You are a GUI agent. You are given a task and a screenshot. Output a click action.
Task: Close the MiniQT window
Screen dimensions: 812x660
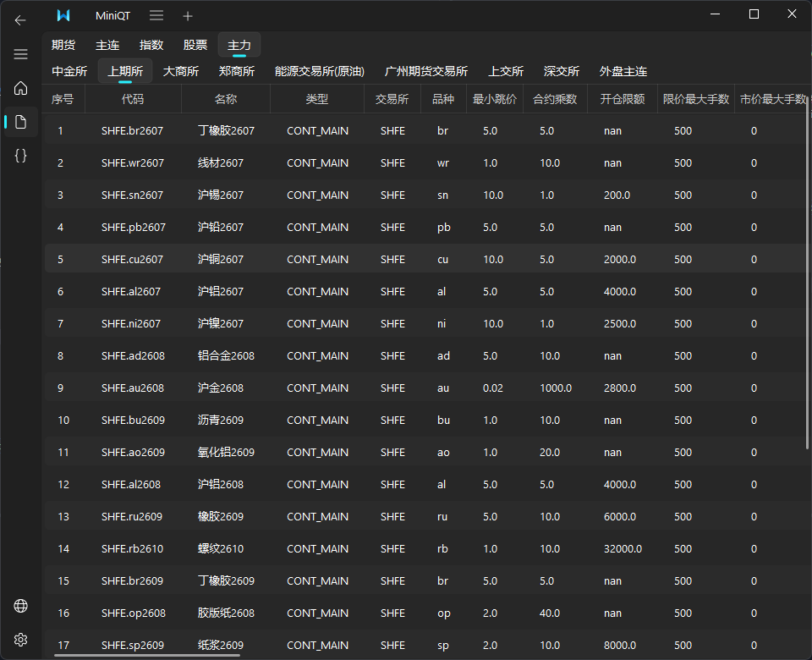(792, 14)
